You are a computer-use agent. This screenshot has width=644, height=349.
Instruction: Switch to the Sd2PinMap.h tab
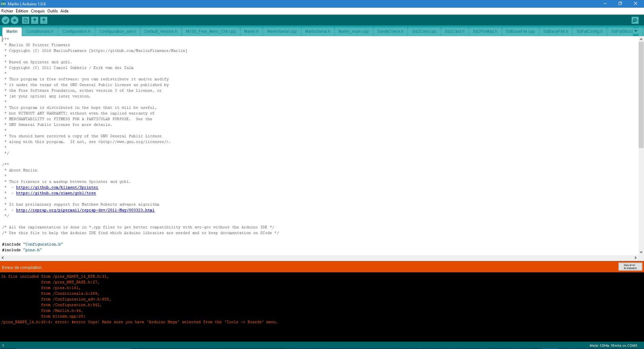coord(485,31)
